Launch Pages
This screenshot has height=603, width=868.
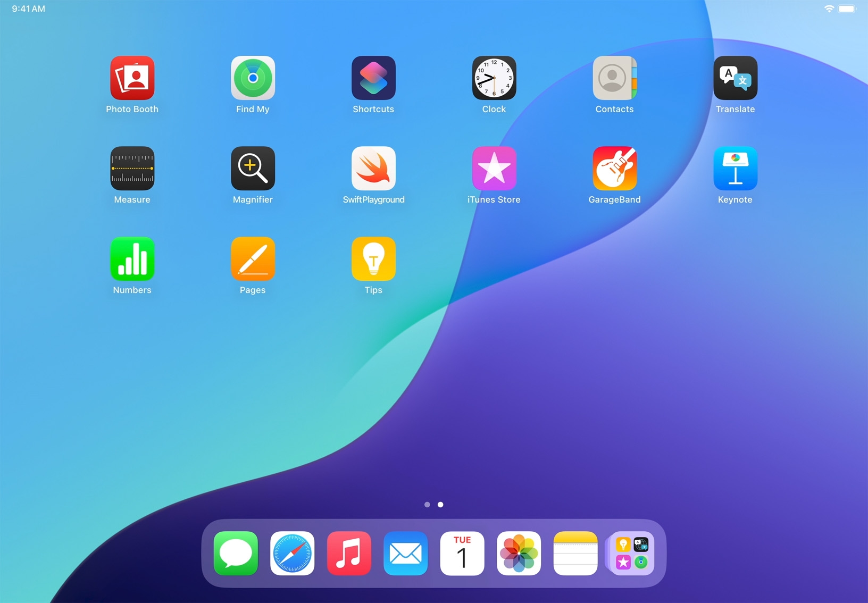coord(253,259)
